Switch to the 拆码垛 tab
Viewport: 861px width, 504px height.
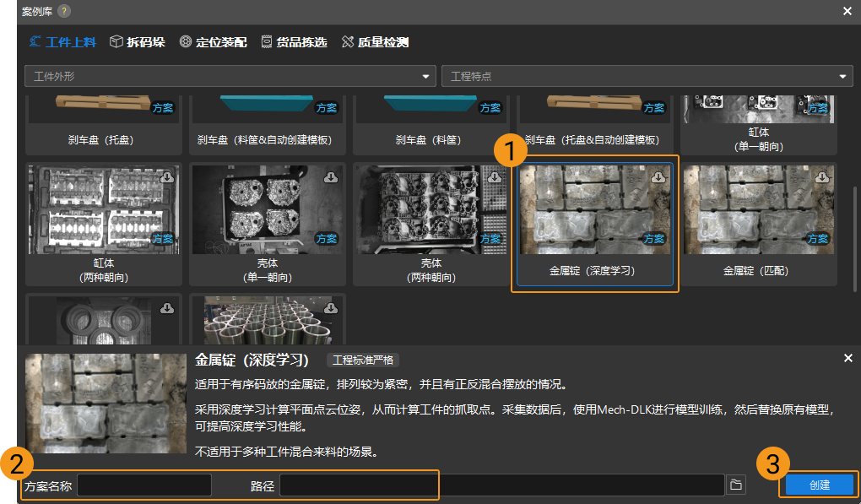coord(138,42)
